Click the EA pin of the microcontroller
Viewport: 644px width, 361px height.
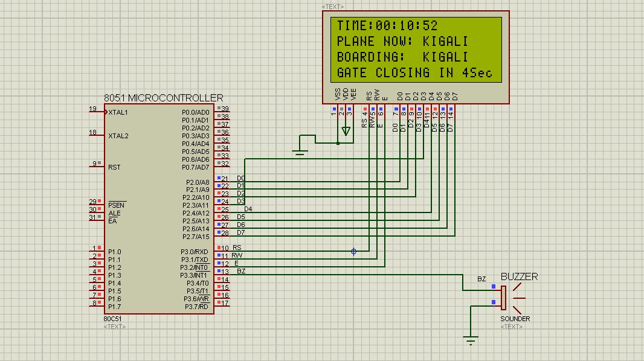point(113,220)
